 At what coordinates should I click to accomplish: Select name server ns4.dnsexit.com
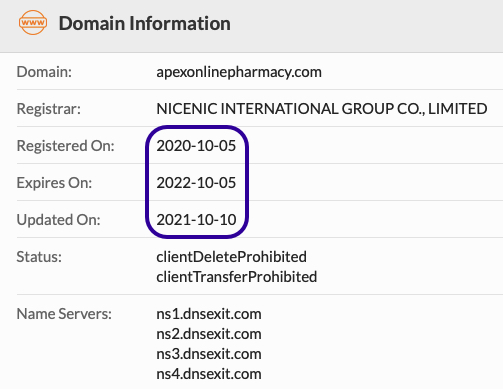(x=209, y=374)
